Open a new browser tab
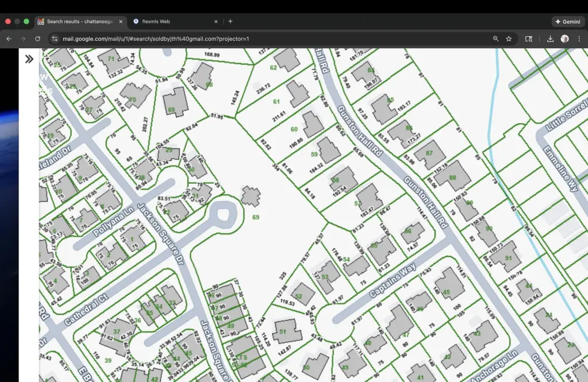 click(x=230, y=21)
